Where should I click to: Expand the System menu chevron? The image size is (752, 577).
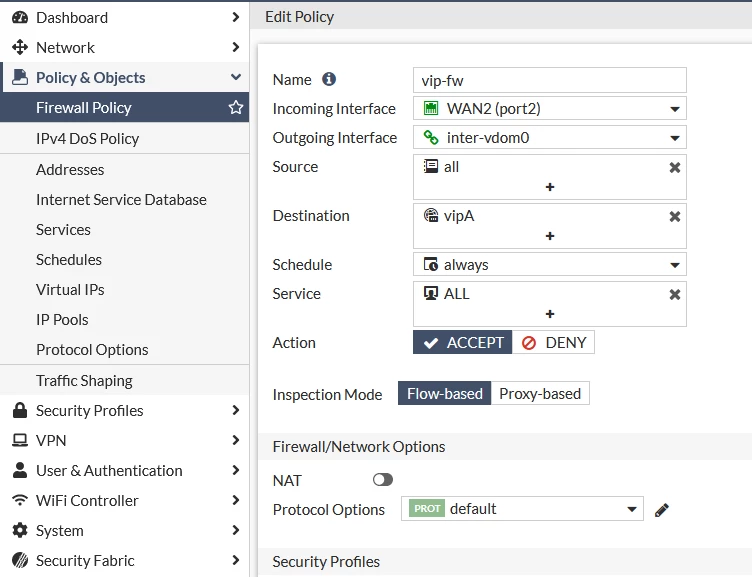click(235, 530)
